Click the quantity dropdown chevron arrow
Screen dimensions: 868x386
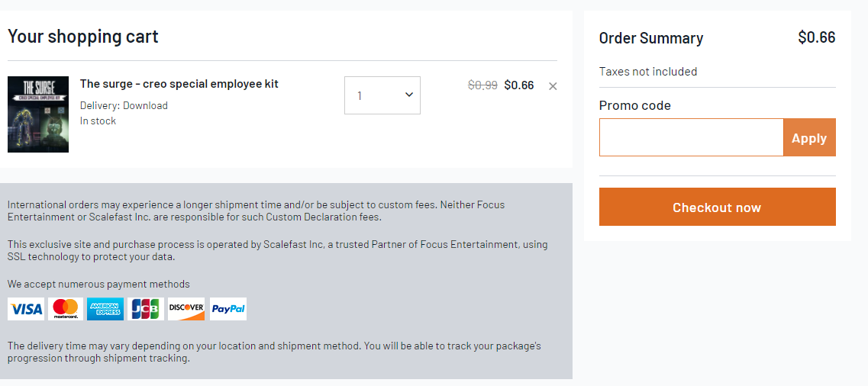coord(409,95)
